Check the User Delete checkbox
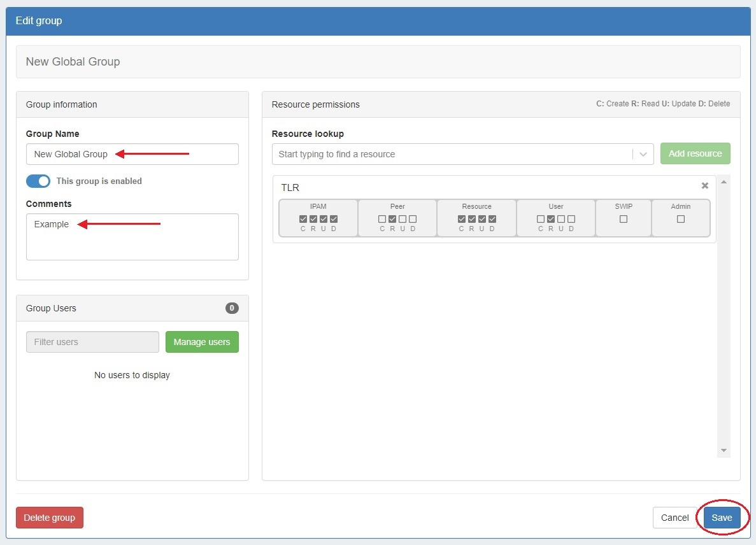The image size is (756, 545). (571, 219)
